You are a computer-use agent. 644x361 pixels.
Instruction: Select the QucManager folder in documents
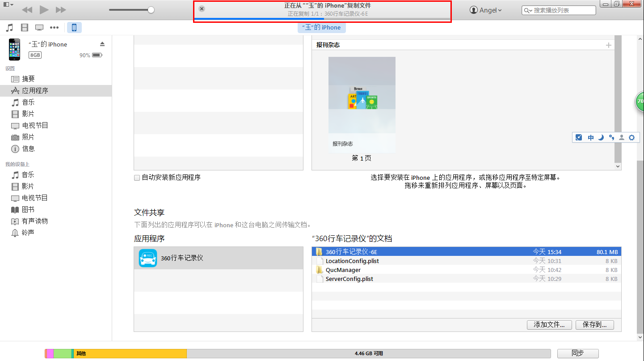[343, 270]
